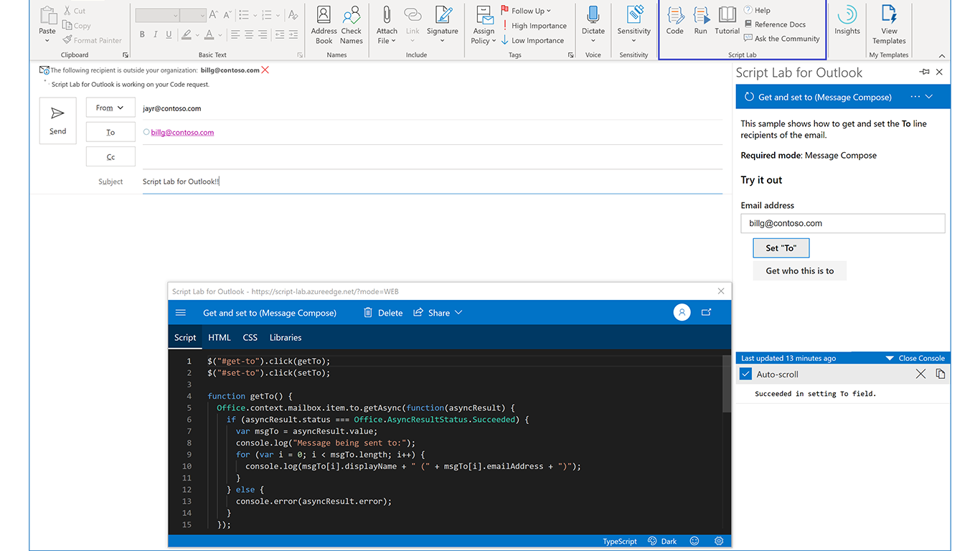This screenshot has width=980, height=551.
Task: Click the Copy command
Action: [x=77, y=26]
